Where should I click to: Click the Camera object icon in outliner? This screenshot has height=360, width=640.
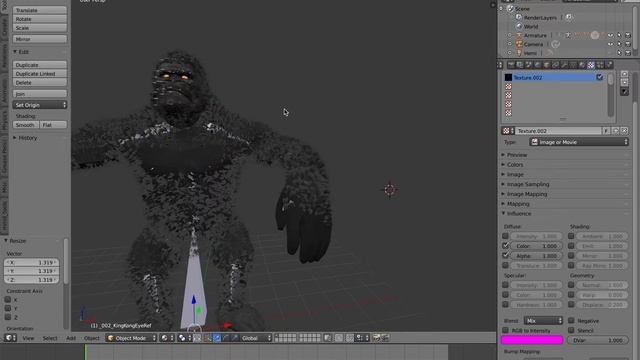519,44
